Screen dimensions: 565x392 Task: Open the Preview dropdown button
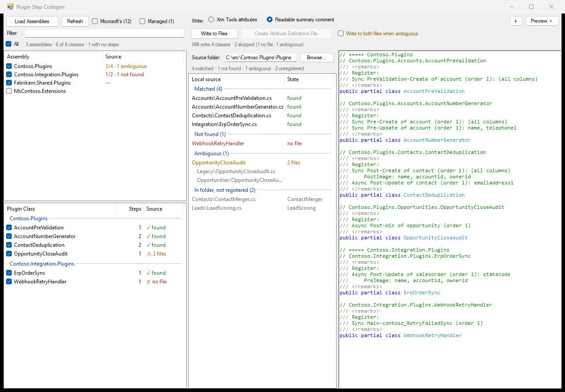(542, 21)
